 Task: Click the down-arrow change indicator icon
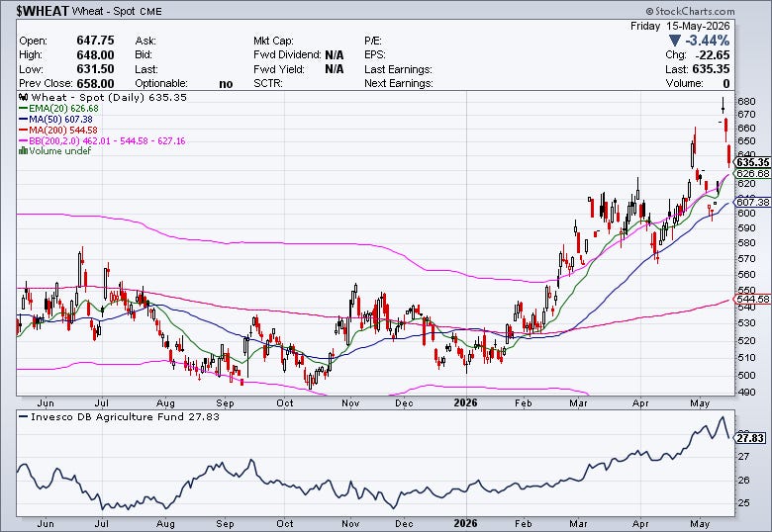(675, 41)
